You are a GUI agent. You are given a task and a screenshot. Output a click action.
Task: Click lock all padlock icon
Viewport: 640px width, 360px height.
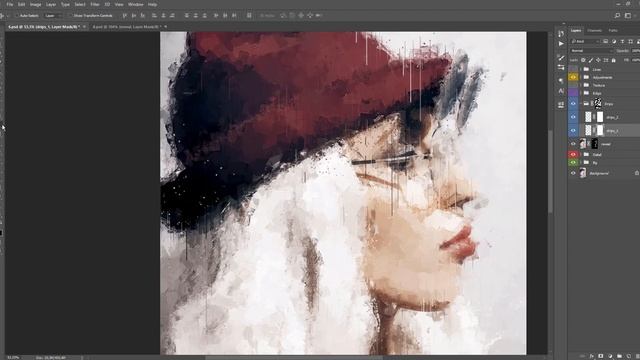coord(613,60)
